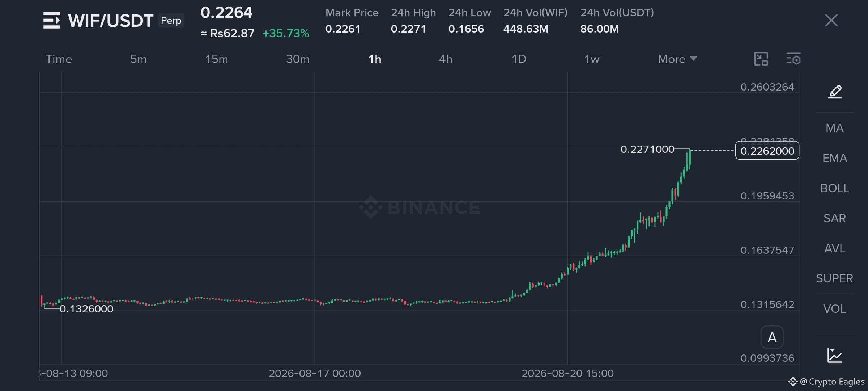Expand the More timeframes dropdown
The width and height of the screenshot is (868, 391).
click(x=677, y=59)
